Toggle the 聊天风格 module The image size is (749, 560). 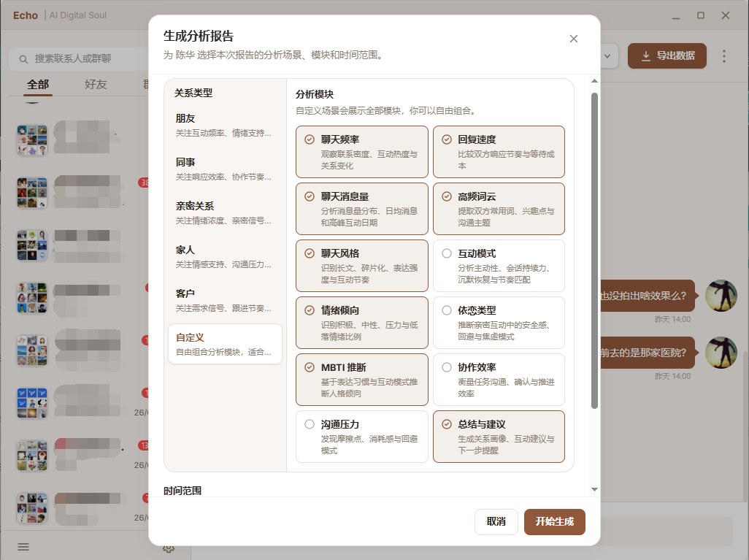point(361,266)
